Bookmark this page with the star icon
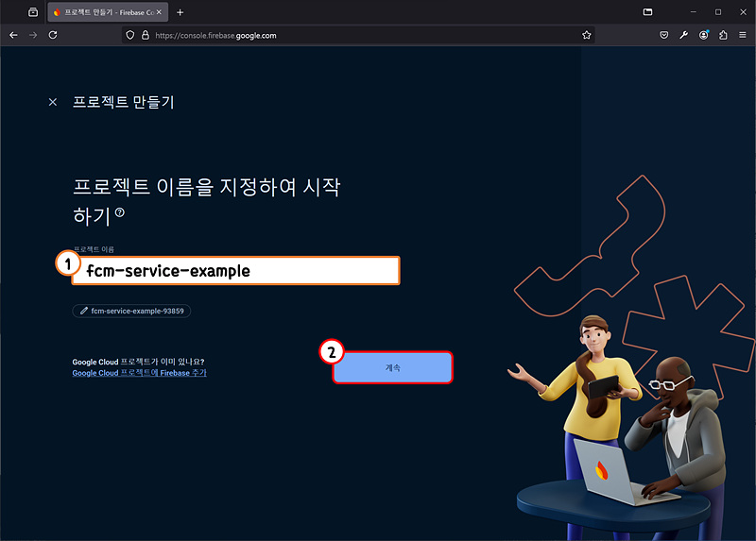Image resolution: width=756 pixels, height=541 pixels. click(x=586, y=35)
